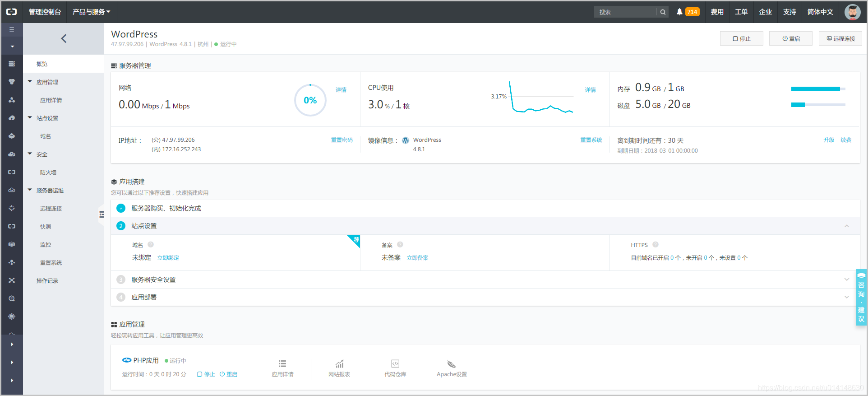This screenshot has width=868, height=396.
Task: Click the PHP logo icon in 应用管理
Action: pyautogui.click(x=127, y=360)
